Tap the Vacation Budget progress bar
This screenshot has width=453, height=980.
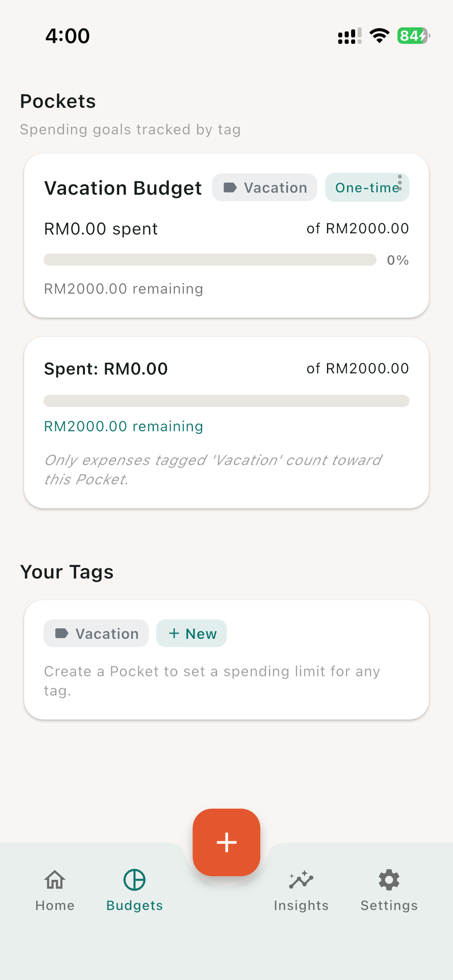pyautogui.click(x=210, y=260)
